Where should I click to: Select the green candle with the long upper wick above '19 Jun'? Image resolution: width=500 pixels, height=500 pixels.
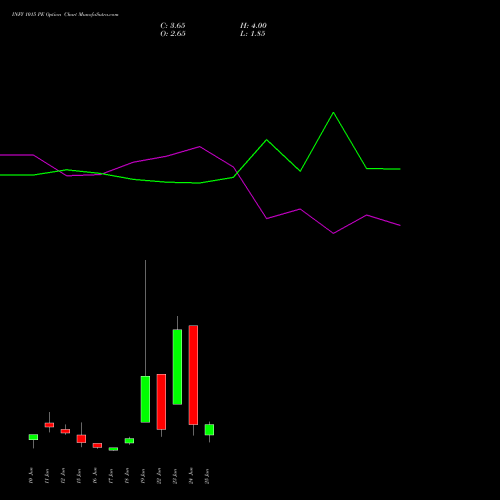tap(145, 399)
